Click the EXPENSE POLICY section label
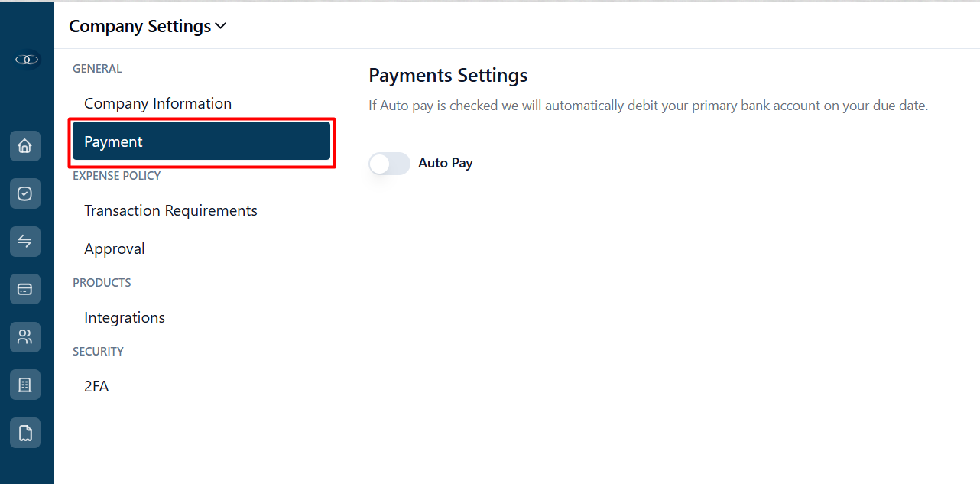The image size is (980, 484). click(x=117, y=176)
